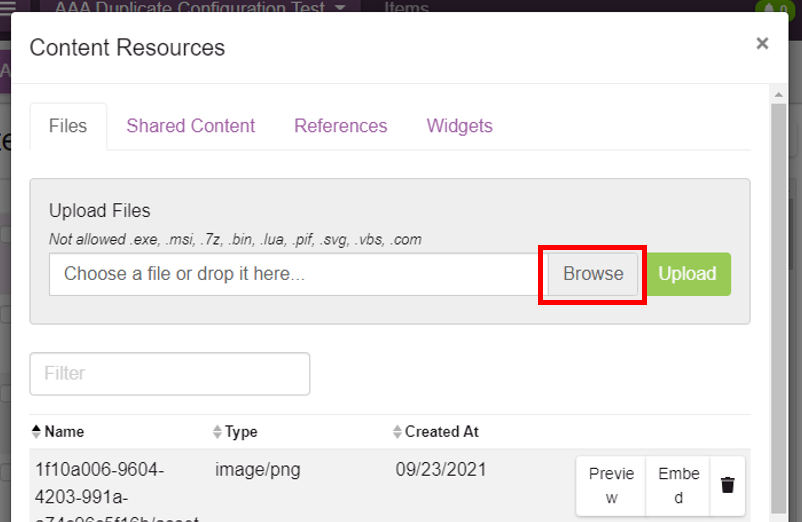Open the Items menu in top bar

coord(406,7)
